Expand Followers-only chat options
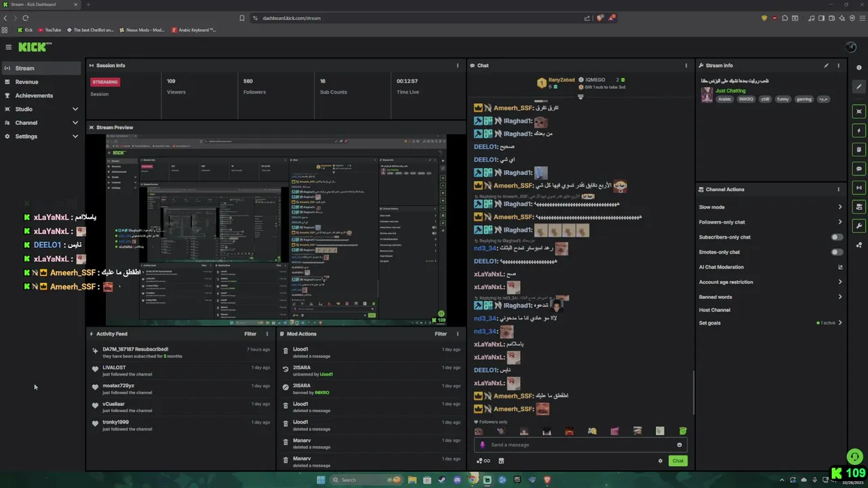Screen dimensions: 868x488 point(840,222)
